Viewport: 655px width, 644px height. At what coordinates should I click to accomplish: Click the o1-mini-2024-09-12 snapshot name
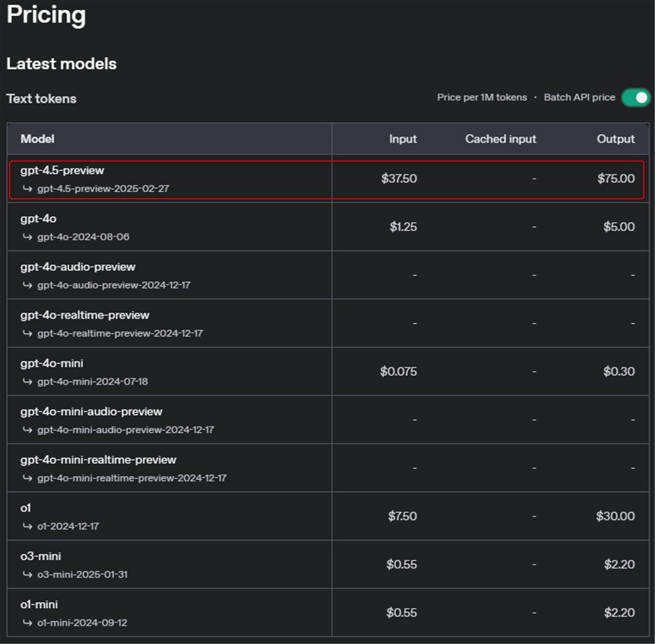pyautogui.click(x=82, y=623)
